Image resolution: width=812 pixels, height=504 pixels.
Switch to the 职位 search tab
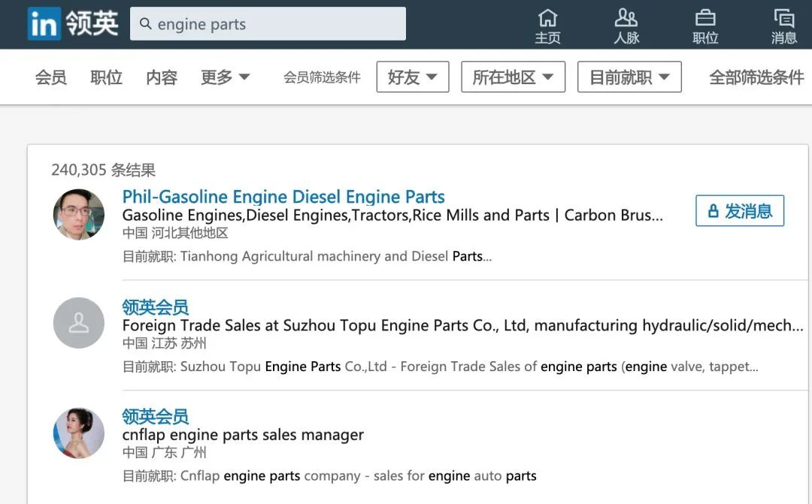click(106, 77)
